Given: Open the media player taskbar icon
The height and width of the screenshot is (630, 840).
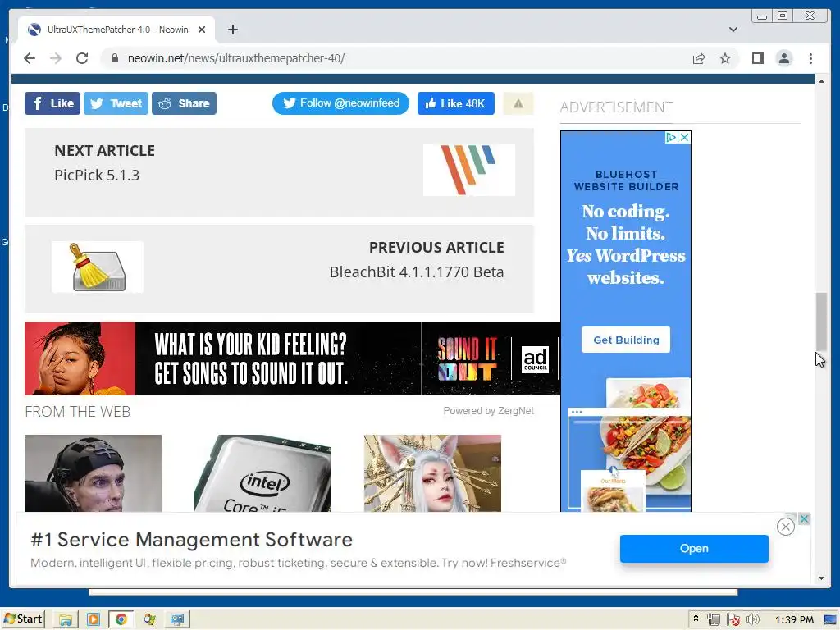Looking at the screenshot, I should click(94, 620).
